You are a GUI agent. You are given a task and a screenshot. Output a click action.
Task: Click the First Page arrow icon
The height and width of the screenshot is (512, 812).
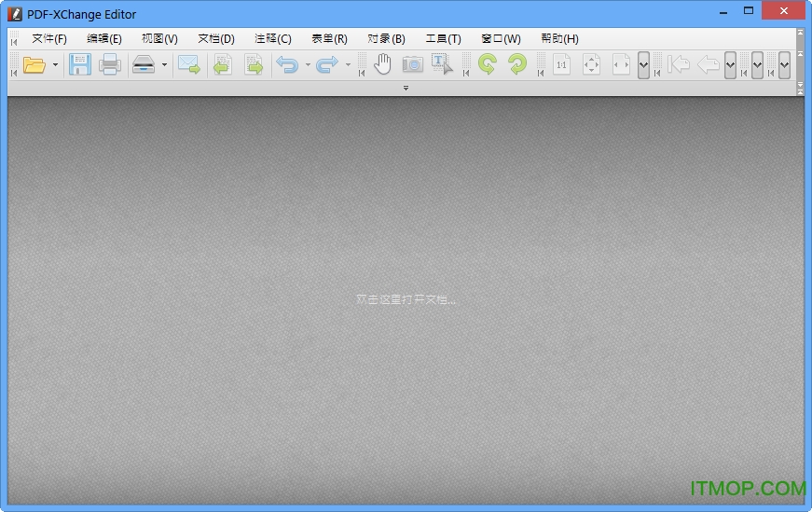[x=679, y=64]
